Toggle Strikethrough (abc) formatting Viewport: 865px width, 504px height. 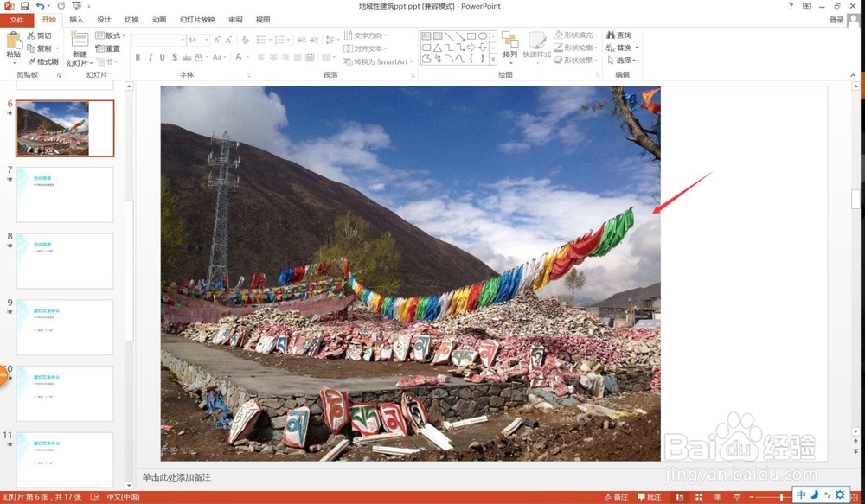click(187, 57)
